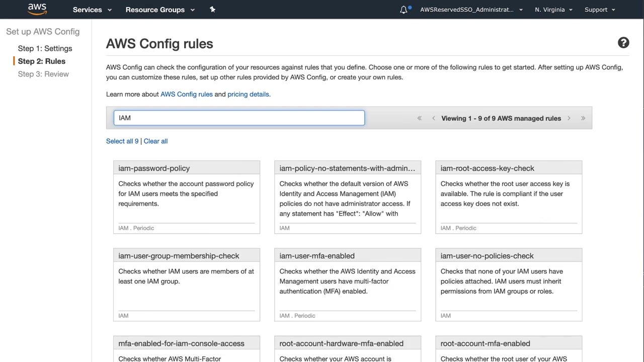Select the iam-user-mfa-enabled rule card
This screenshot has width=644, height=362.
pos(348,284)
